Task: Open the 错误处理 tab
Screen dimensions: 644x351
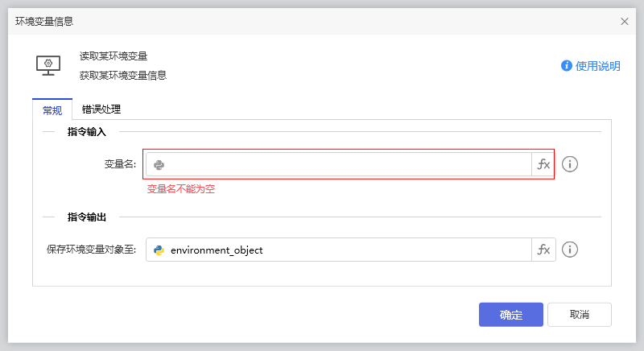Action: 101,109
